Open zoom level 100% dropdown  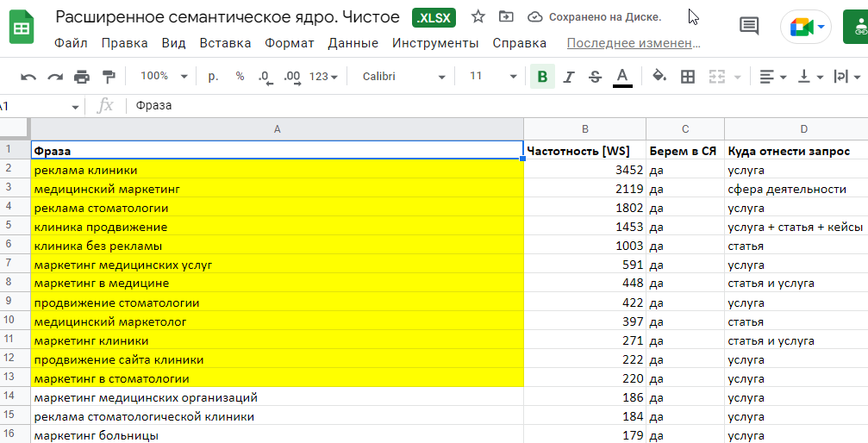click(163, 76)
